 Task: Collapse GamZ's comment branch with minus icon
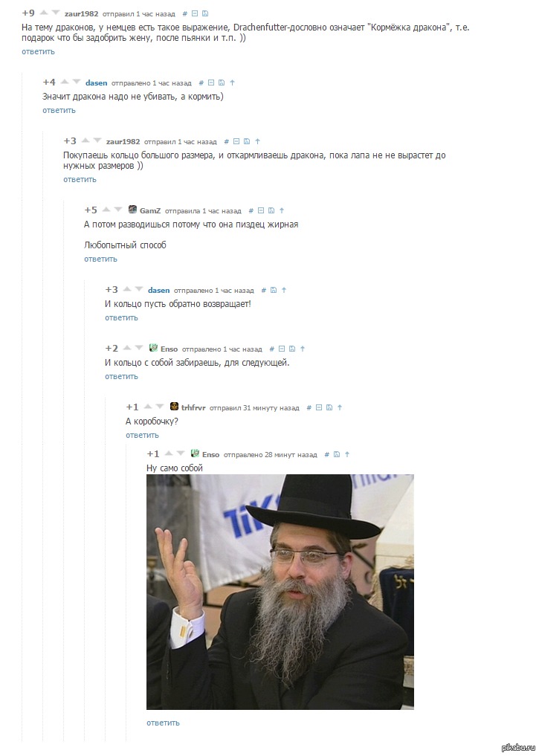click(x=261, y=210)
